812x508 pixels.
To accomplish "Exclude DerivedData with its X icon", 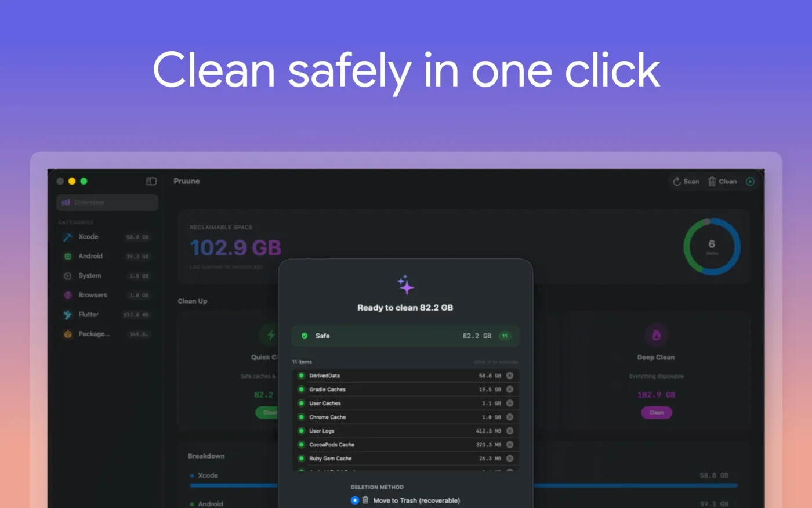I will click(510, 376).
